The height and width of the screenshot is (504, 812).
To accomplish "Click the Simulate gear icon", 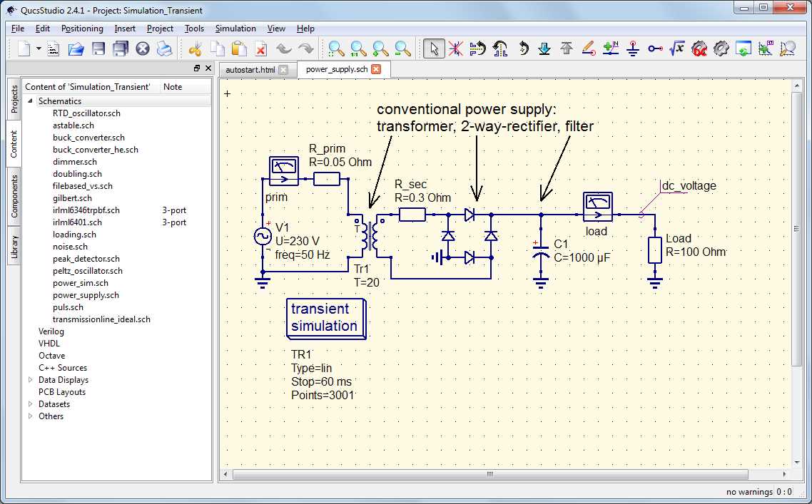I will [721, 49].
